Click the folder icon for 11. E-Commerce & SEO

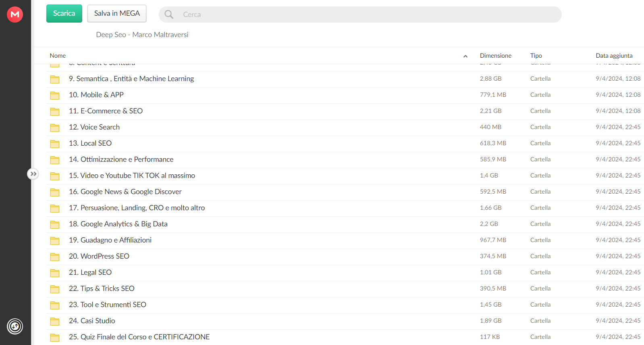[55, 111]
